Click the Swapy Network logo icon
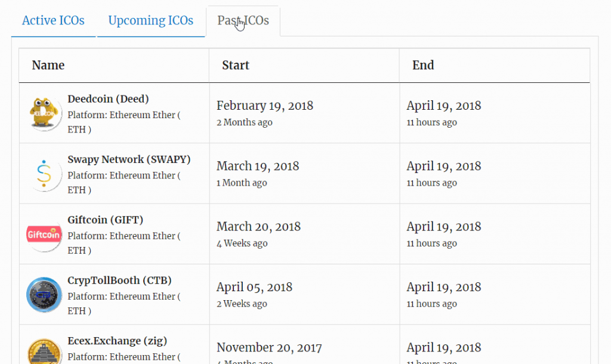This screenshot has height=364, width=611. click(44, 174)
